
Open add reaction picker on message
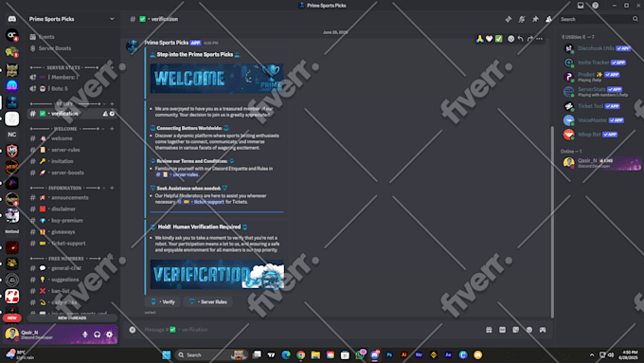point(510,39)
